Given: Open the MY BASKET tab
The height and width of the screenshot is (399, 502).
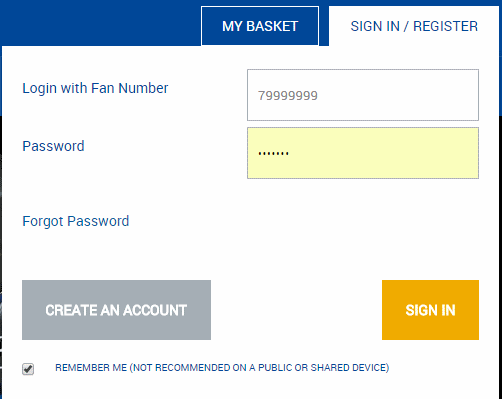Looking at the screenshot, I should tap(260, 26).
